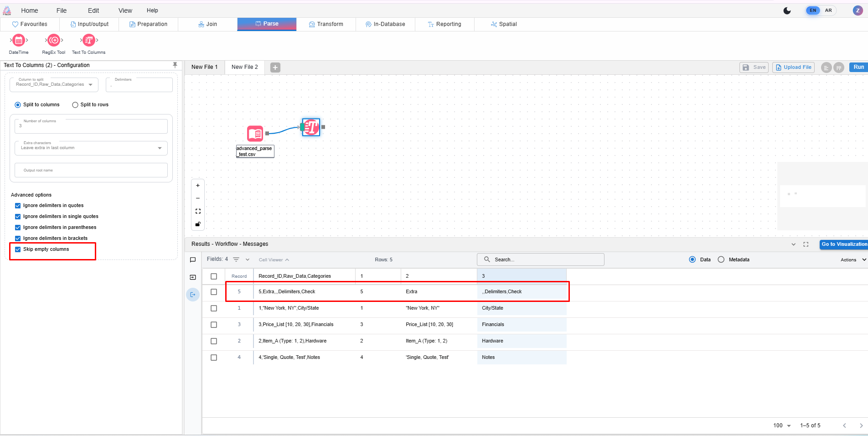Toggle dark mode moon icon
The height and width of the screenshot is (436, 868).
pyautogui.click(x=787, y=10)
